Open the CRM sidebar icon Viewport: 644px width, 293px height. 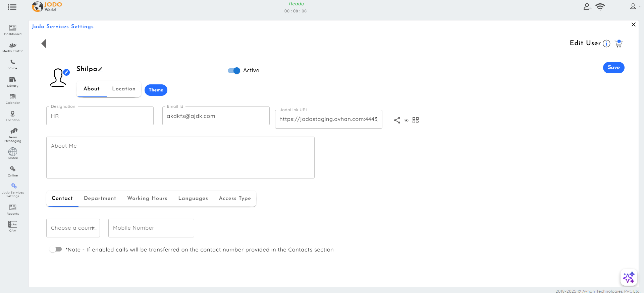click(x=13, y=226)
